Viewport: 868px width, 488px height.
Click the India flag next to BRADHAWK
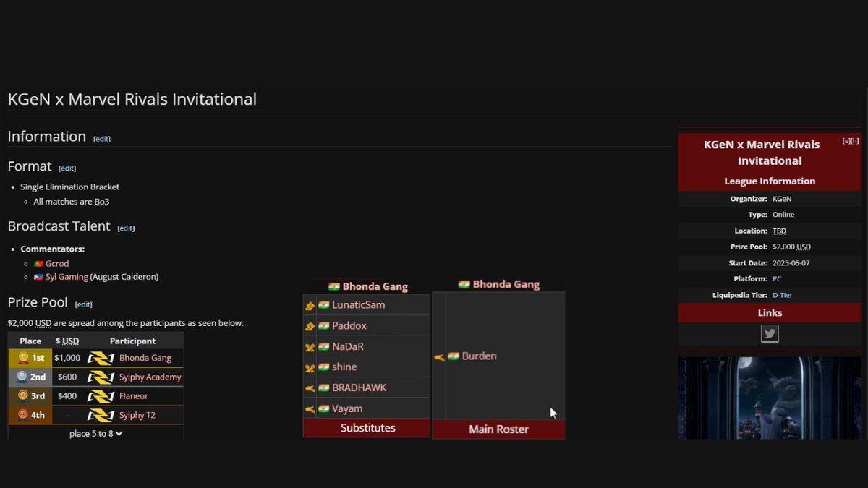[x=323, y=388]
